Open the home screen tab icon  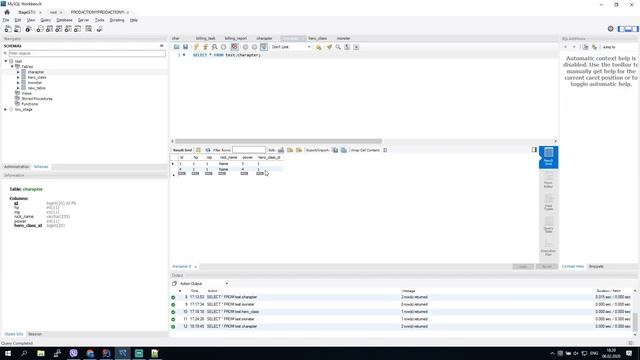pos(7,12)
